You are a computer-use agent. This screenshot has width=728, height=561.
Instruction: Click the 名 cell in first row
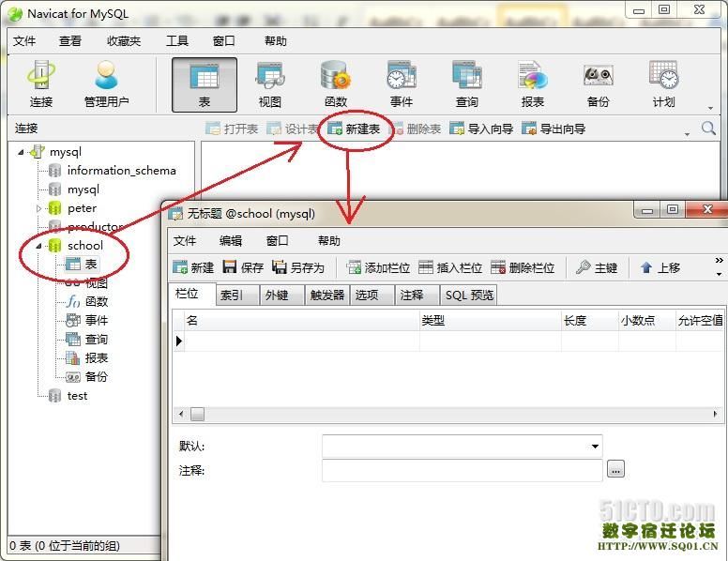click(302, 341)
